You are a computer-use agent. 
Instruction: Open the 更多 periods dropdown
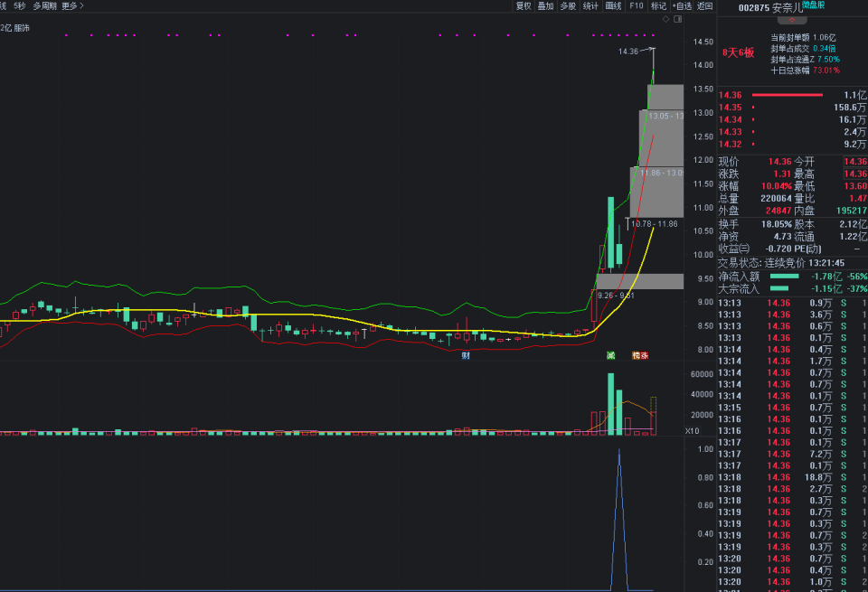[72, 5]
